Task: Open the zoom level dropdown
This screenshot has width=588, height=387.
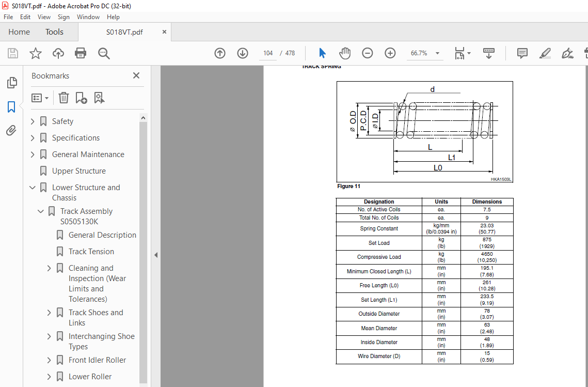Action: click(x=437, y=53)
